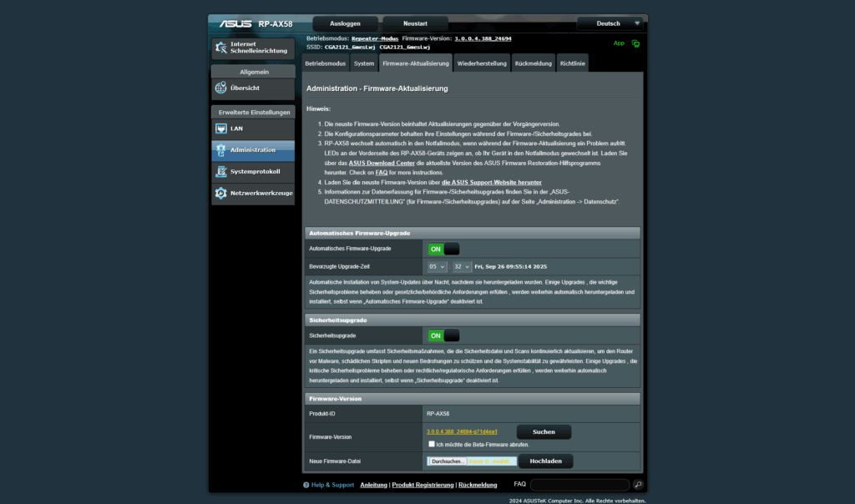Click the green device status icon next to App
Screen dimensions: 855x504
pos(635,43)
